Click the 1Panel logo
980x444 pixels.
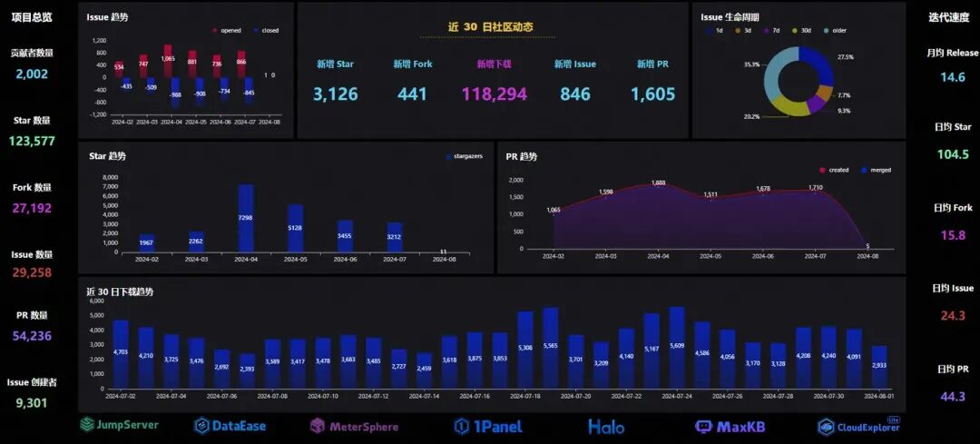click(x=488, y=427)
